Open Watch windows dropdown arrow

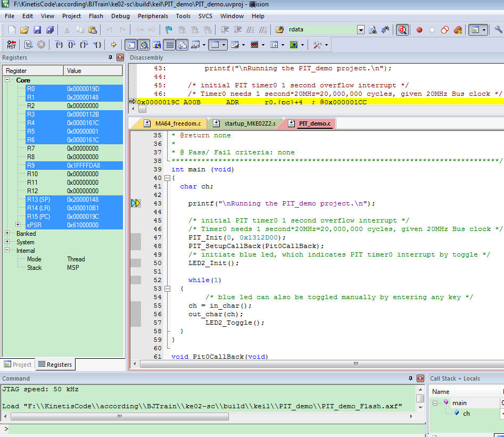204,45
